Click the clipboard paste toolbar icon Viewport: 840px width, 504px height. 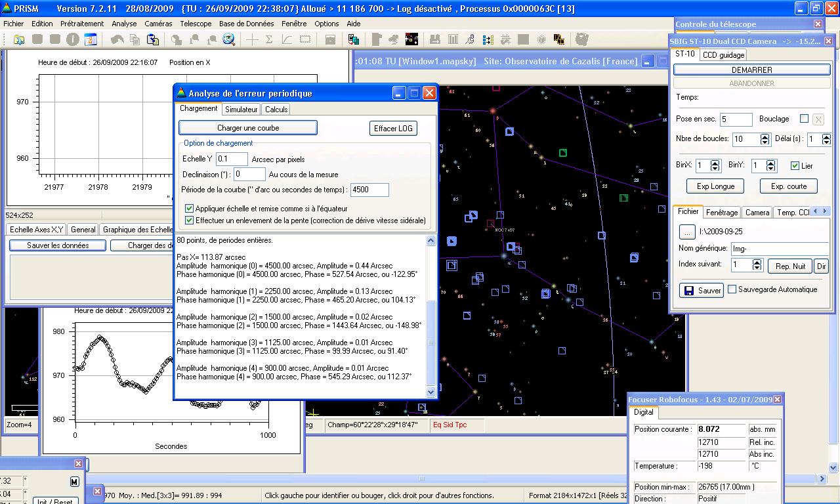152,39
